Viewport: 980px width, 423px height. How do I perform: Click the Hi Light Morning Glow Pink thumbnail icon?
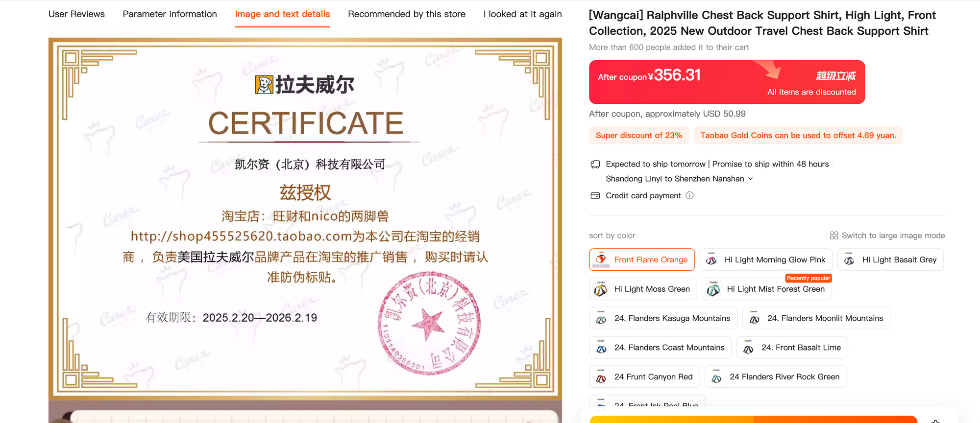(x=711, y=260)
